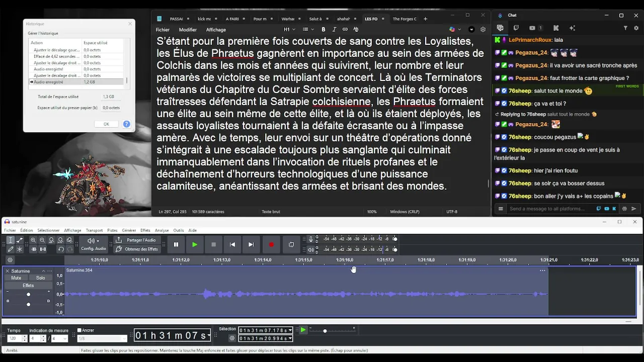
Task: Toggle bold formatting in Notepad
Action: (x=323, y=30)
